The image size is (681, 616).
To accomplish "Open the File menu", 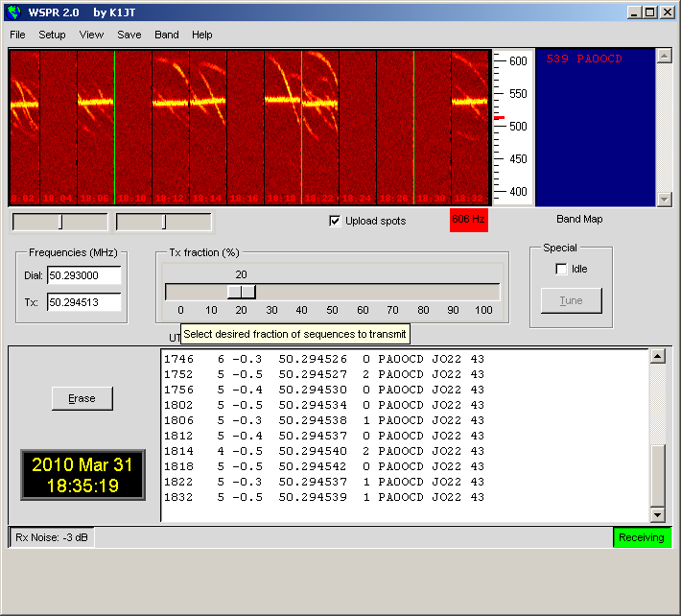I will click(x=17, y=35).
